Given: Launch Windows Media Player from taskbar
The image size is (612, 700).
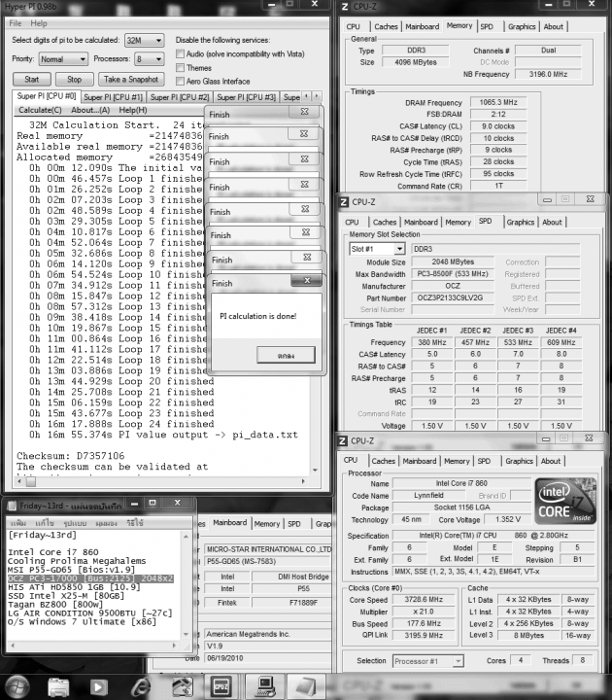Looking at the screenshot, I should pos(99,687).
